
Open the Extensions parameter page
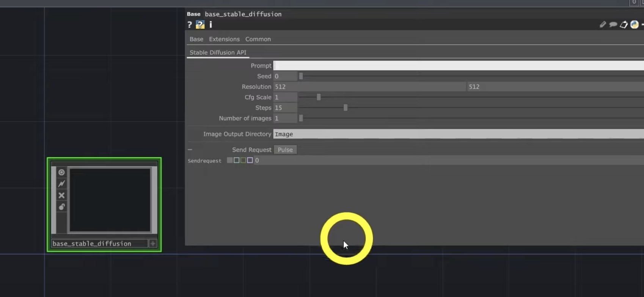[x=224, y=39]
